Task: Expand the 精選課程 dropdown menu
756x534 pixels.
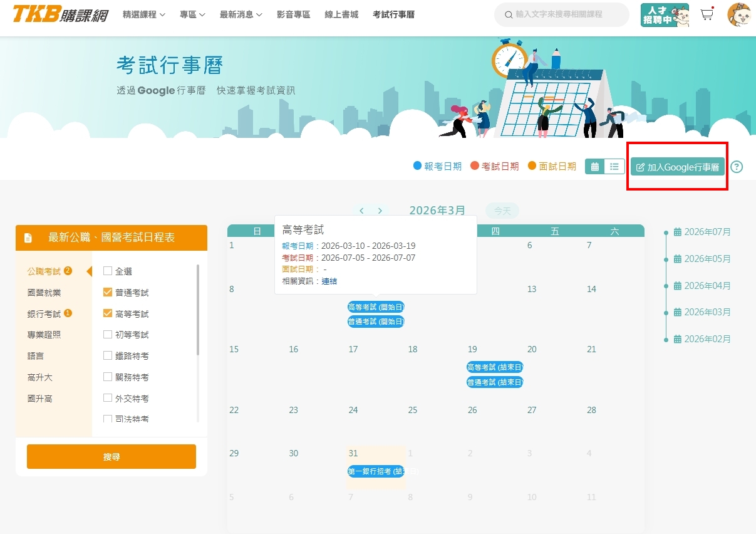Action: pyautogui.click(x=143, y=14)
